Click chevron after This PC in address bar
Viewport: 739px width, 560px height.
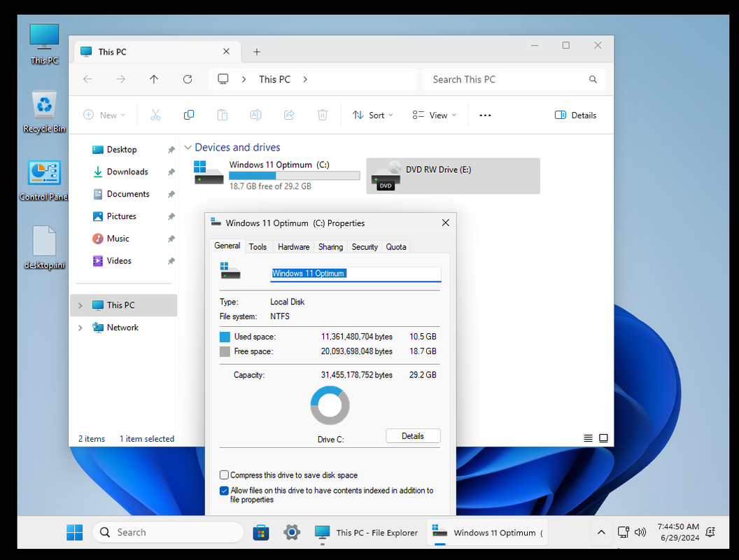coord(305,79)
